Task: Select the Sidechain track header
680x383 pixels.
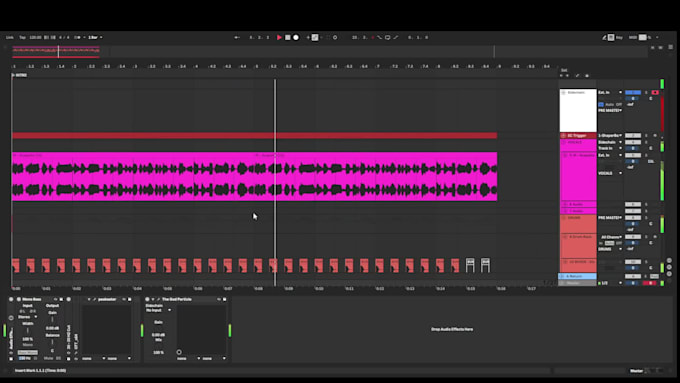Action: coord(578,110)
